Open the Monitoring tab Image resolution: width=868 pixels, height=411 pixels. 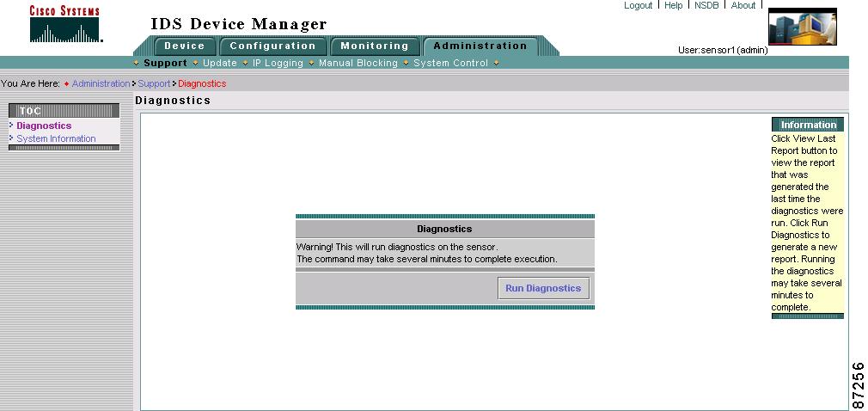point(375,46)
